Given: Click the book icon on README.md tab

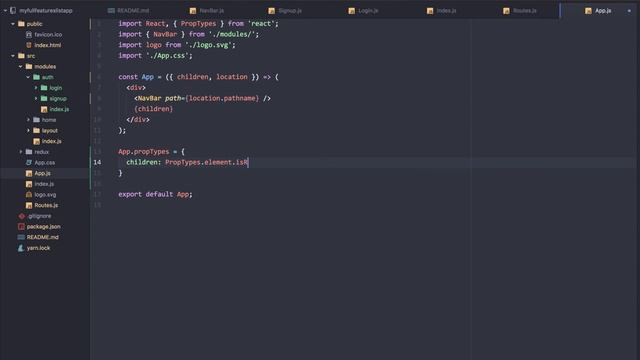Looking at the screenshot, I should point(111,11).
